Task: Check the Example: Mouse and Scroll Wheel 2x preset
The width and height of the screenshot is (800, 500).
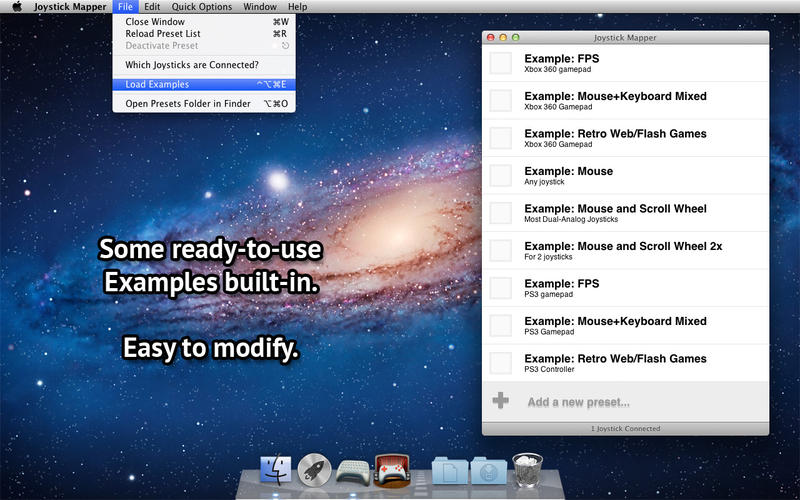Action: (x=501, y=251)
